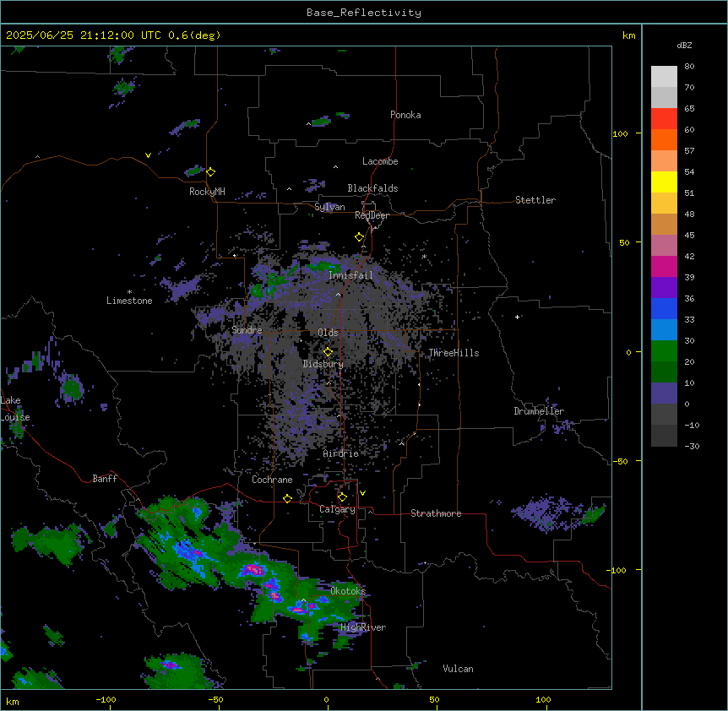Click the Limestone label
This screenshot has width=728, height=711.
[129, 301]
